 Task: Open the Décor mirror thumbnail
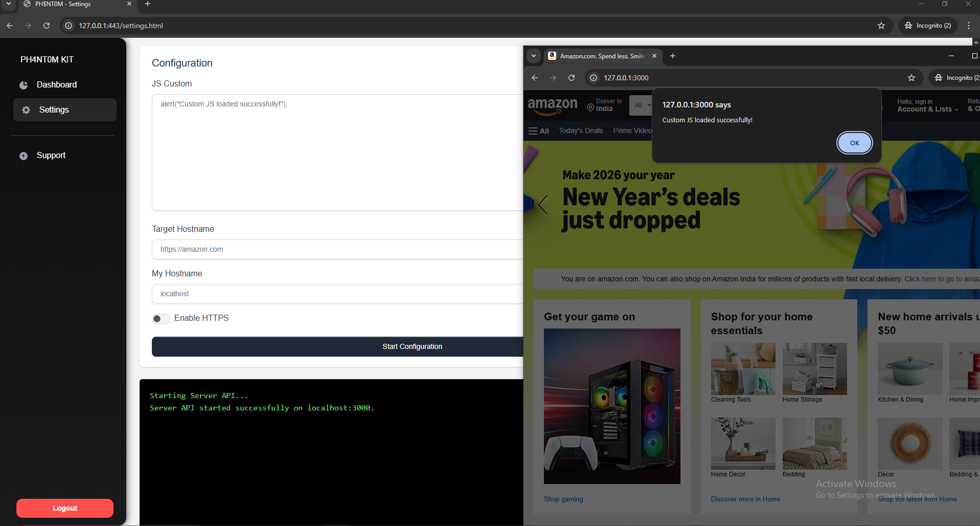pos(910,444)
